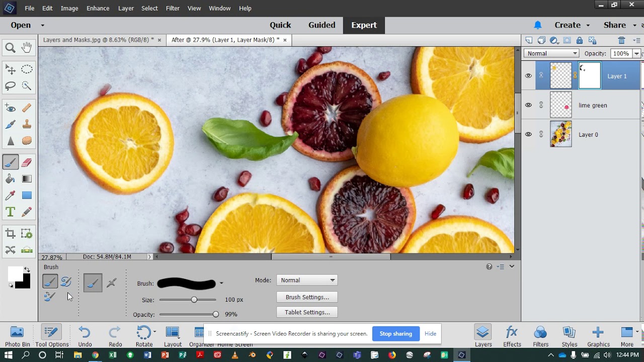The image size is (644, 362).
Task: Select the Recompose tool
Action: tap(27, 234)
